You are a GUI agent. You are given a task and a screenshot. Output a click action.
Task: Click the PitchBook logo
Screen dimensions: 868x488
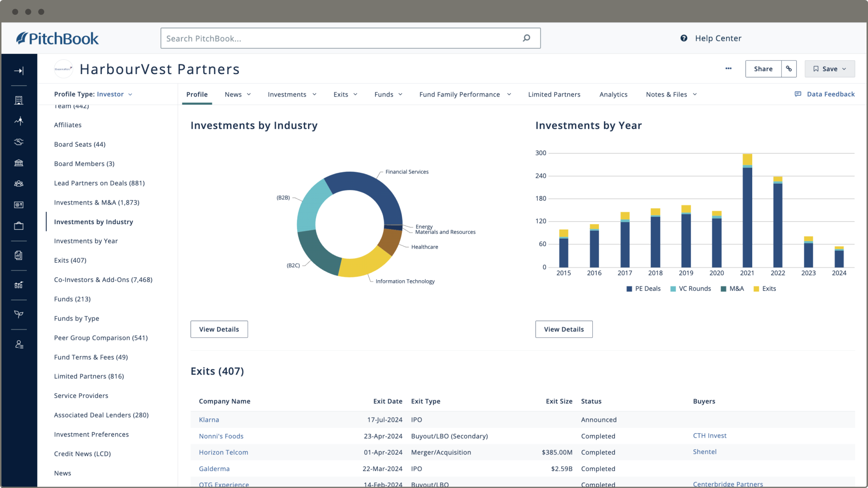click(57, 38)
